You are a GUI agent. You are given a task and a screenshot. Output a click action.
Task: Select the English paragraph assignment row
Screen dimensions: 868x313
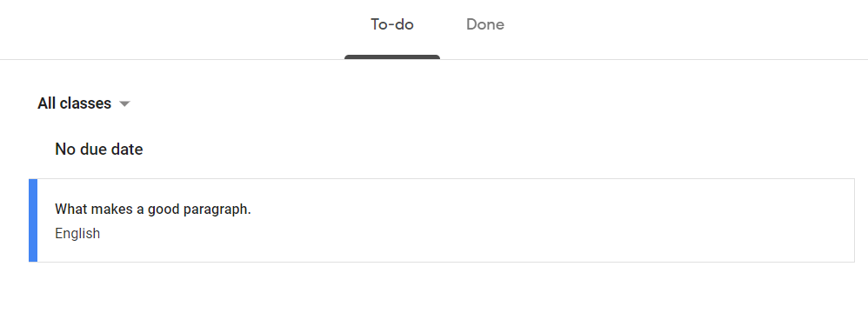(x=442, y=220)
